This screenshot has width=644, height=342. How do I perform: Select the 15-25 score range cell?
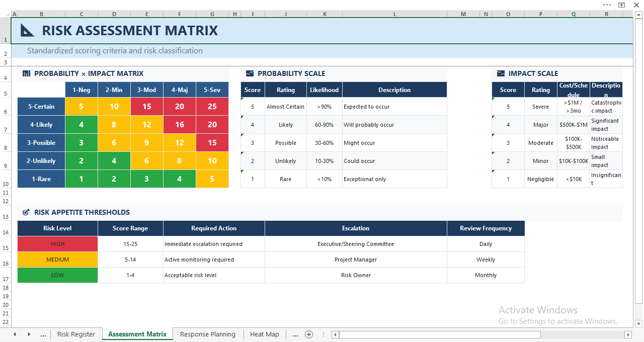[130, 244]
